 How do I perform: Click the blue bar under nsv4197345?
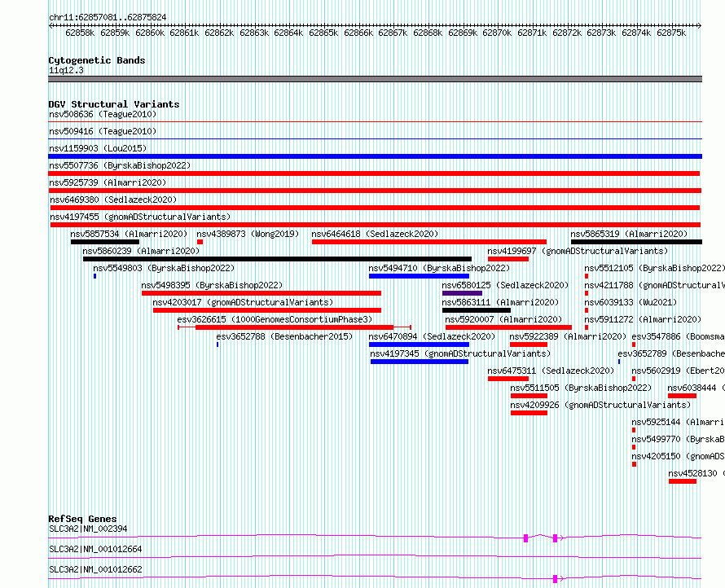[x=420, y=362]
